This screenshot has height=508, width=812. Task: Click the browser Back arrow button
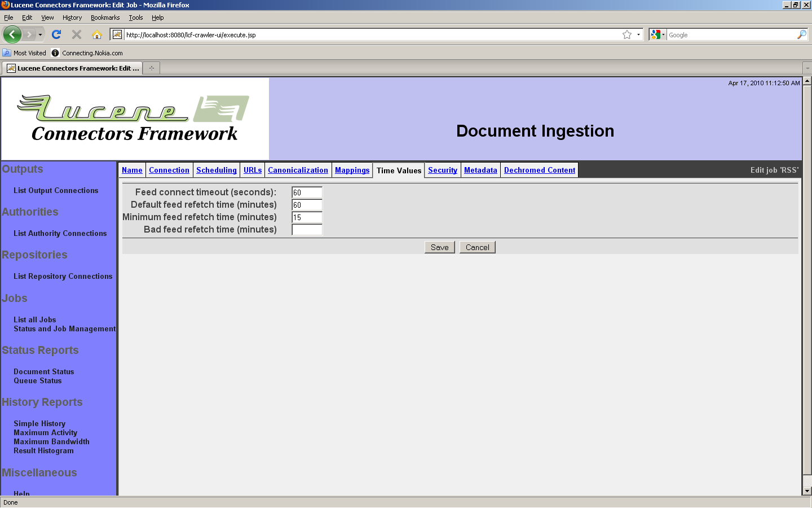[x=12, y=34]
